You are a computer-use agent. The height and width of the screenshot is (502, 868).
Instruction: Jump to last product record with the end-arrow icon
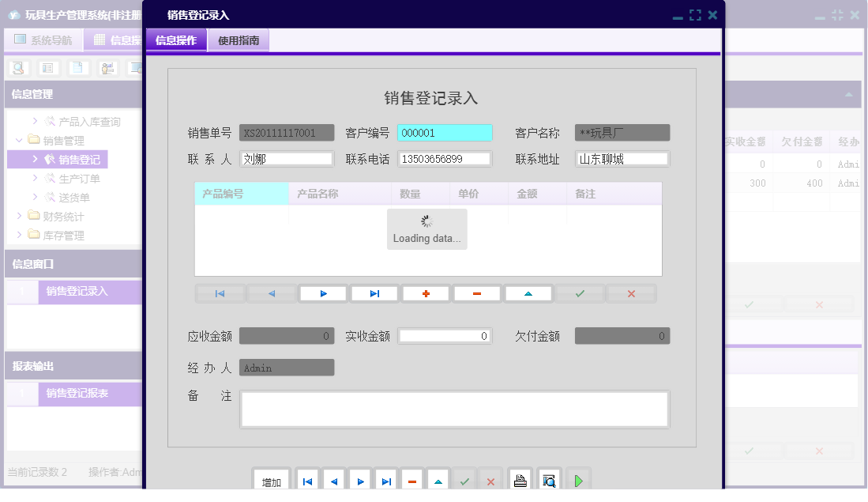(x=374, y=293)
